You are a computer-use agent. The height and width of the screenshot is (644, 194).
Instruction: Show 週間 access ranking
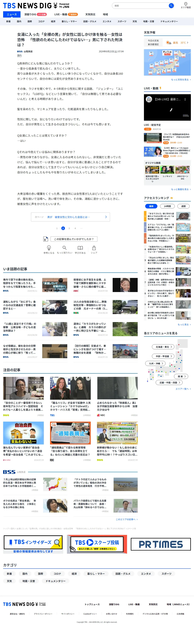coord(183,206)
